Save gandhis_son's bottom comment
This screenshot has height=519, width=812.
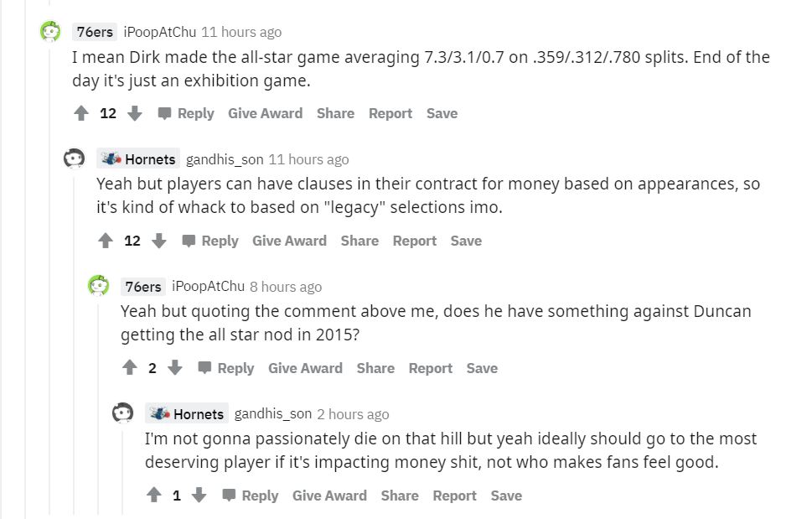(x=506, y=495)
